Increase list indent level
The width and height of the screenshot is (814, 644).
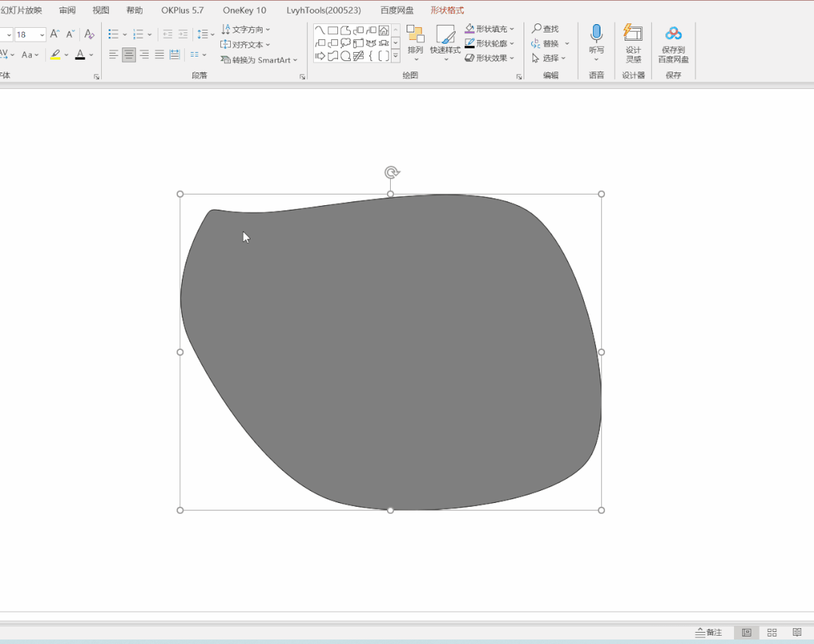click(183, 34)
